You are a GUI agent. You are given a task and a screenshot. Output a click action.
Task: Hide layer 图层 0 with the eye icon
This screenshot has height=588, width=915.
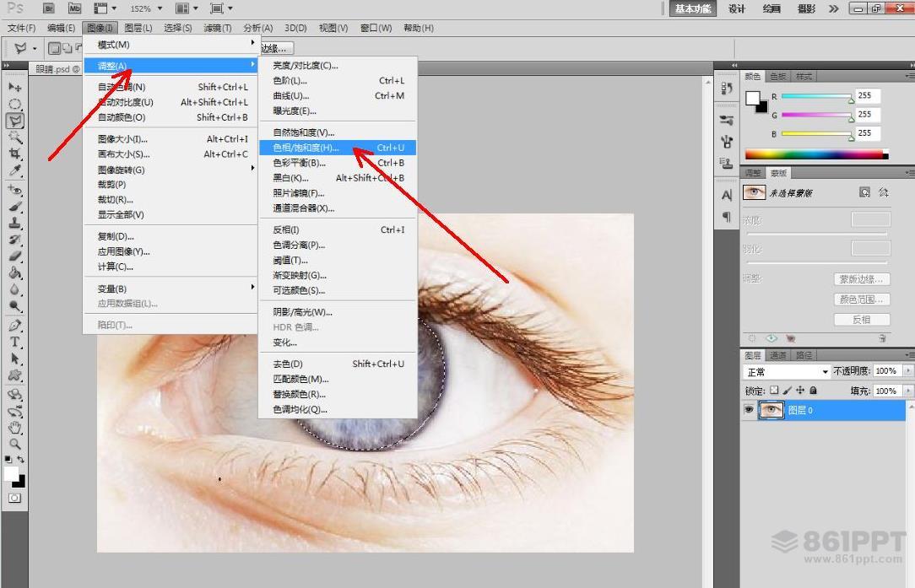tap(748, 410)
